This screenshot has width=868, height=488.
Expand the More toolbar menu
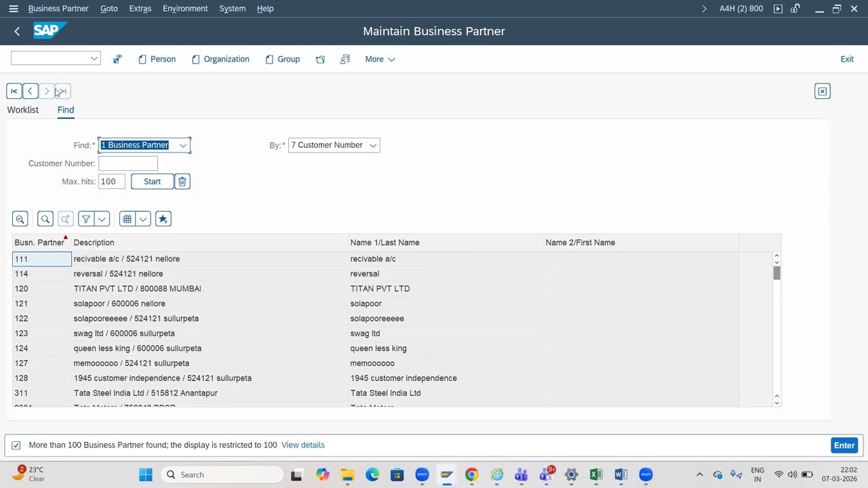click(x=380, y=59)
